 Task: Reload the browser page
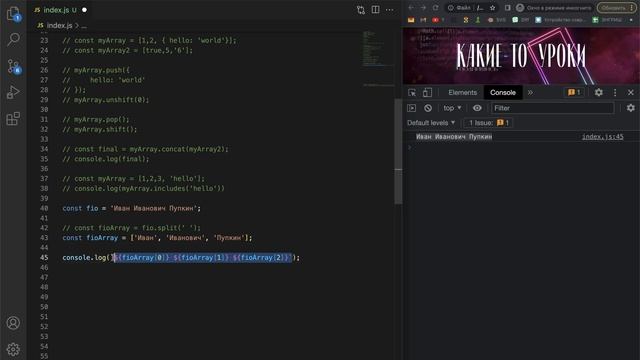(436, 8)
